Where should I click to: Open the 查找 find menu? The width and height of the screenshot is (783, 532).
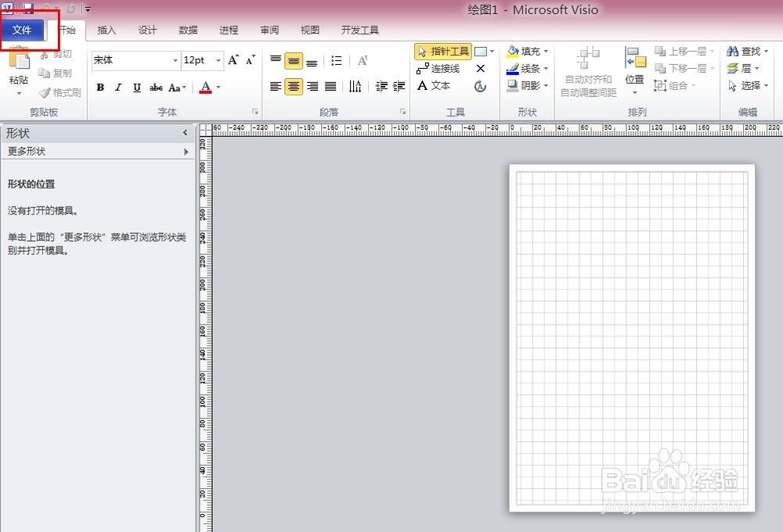click(x=748, y=51)
